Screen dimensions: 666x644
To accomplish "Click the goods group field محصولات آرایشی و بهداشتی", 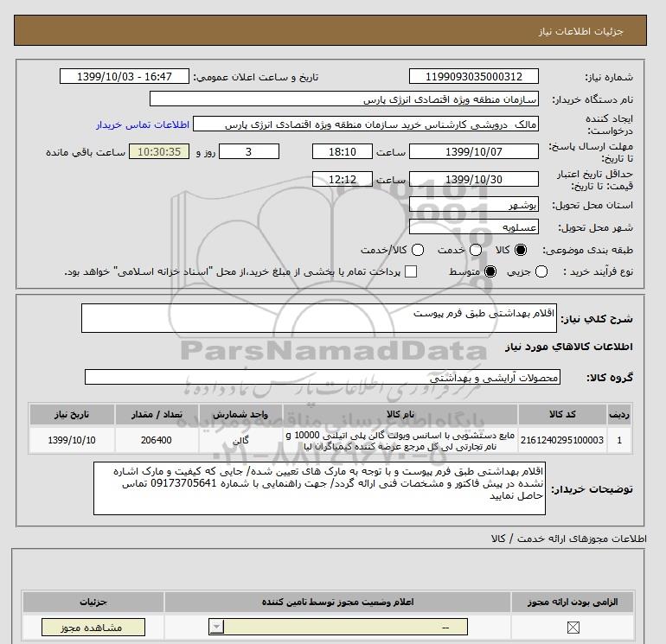I will tap(323, 378).
